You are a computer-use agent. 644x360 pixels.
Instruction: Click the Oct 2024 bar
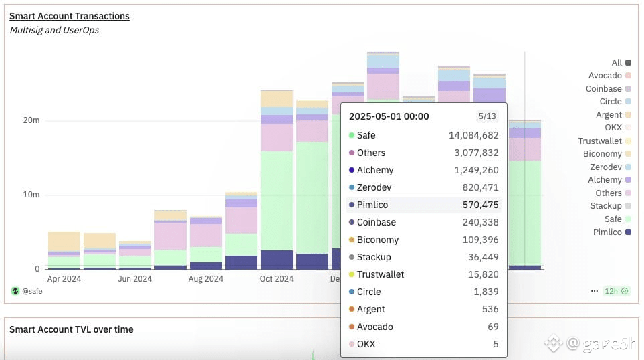coord(277,180)
